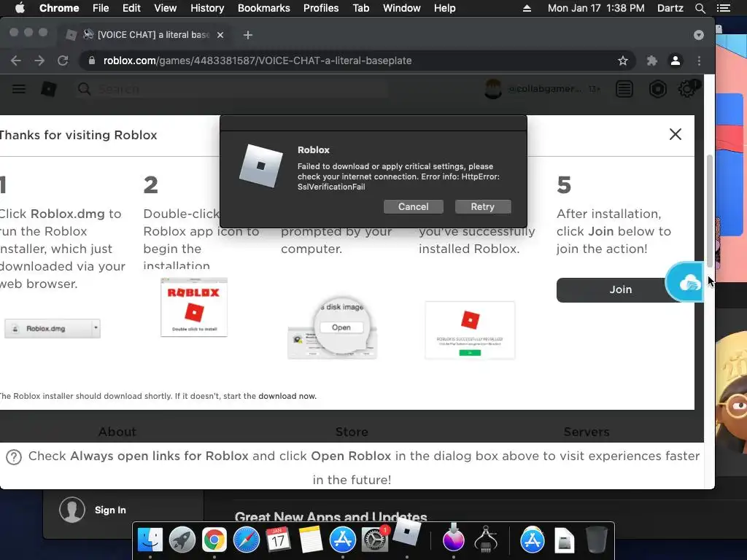Open the Chrome extensions puzzle icon
The width and height of the screenshot is (747, 560).
651,61
